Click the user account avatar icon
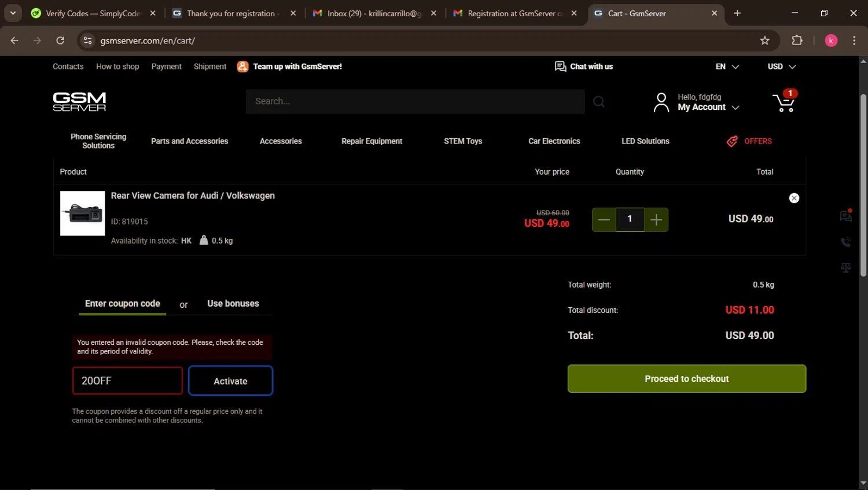 [661, 102]
